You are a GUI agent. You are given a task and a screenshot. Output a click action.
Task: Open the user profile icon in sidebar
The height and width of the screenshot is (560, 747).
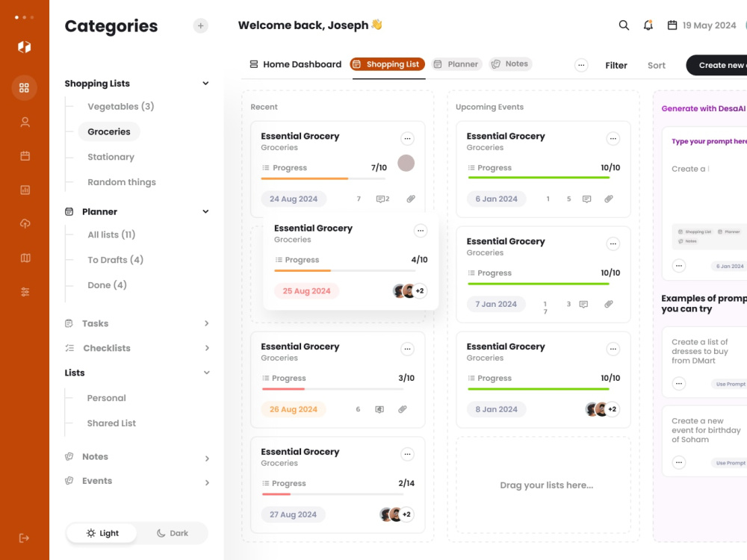pyautogui.click(x=25, y=122)
